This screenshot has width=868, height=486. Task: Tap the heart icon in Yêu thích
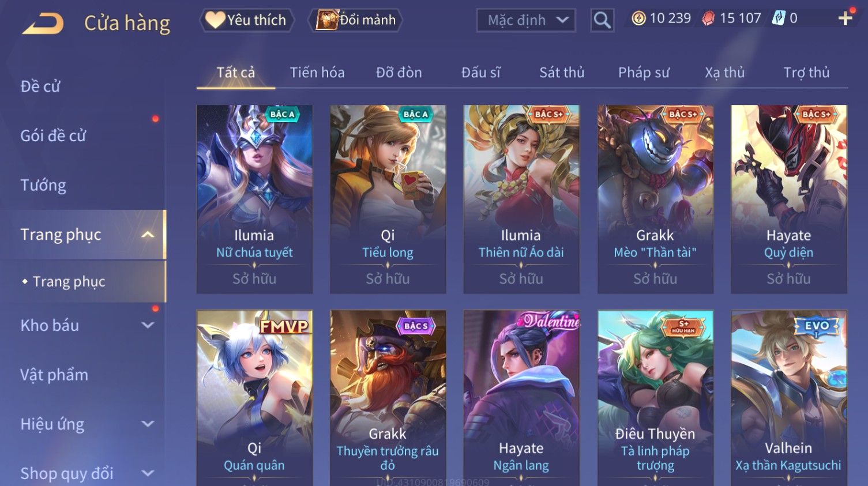click(x=215, y=20)
